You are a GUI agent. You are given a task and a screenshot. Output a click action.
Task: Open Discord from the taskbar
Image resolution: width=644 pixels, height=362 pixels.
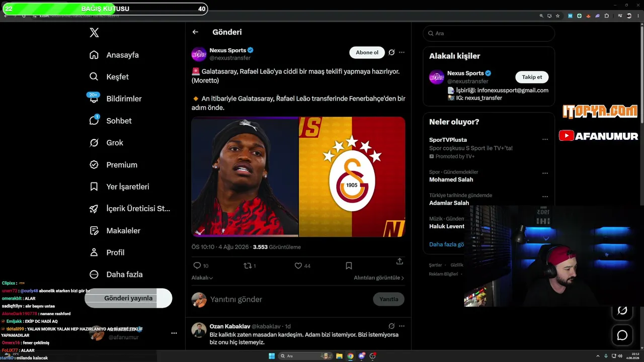(x=361, y=356)
